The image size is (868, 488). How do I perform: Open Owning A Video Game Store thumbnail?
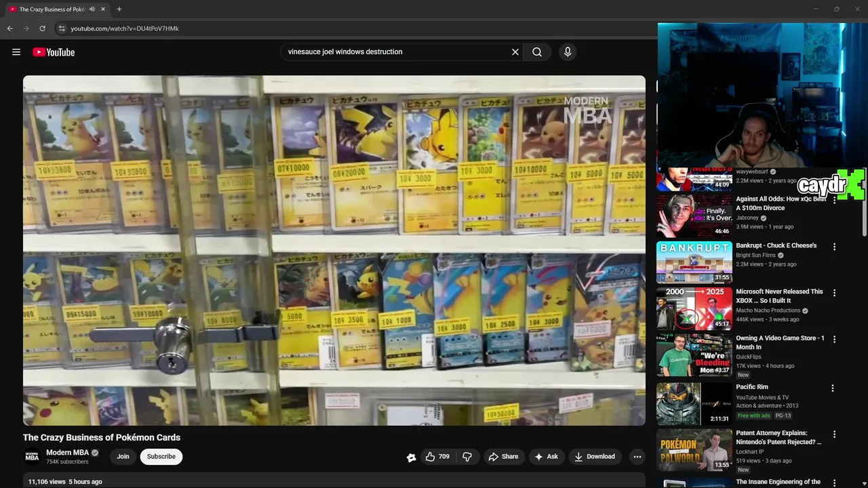click(694, 355)
